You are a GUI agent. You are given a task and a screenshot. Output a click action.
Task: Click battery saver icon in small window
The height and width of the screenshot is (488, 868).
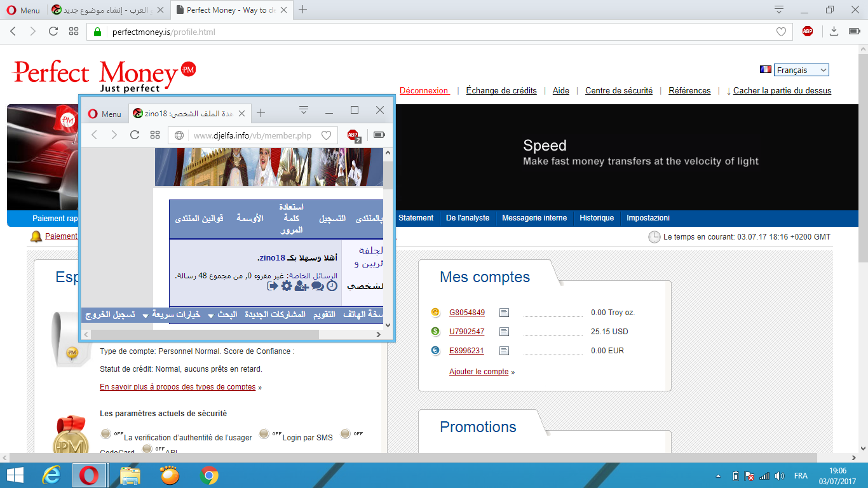pyautogui.click(x=379, y=135)
